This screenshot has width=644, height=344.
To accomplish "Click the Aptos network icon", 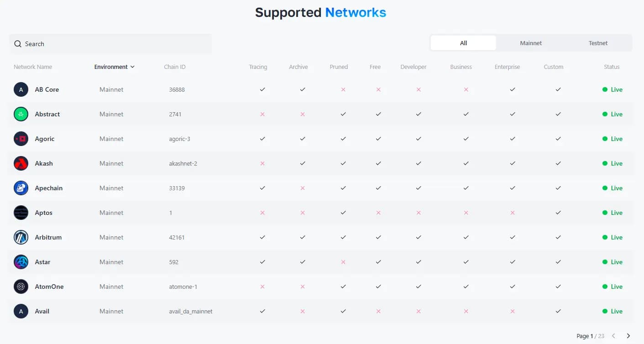I will pos(21,213).
